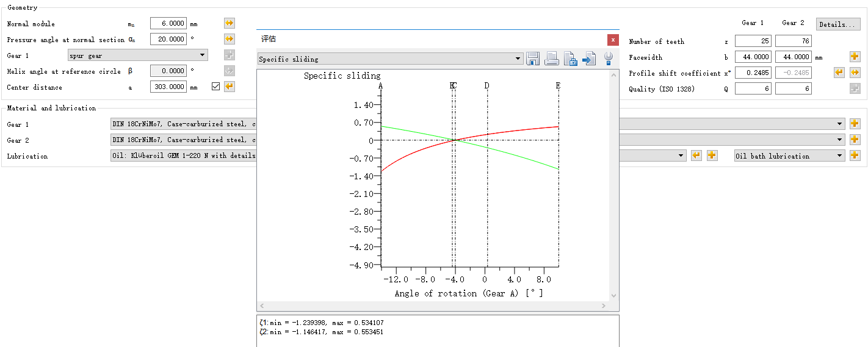Click the sizing arrow beside Center distance

pos(229,87)
